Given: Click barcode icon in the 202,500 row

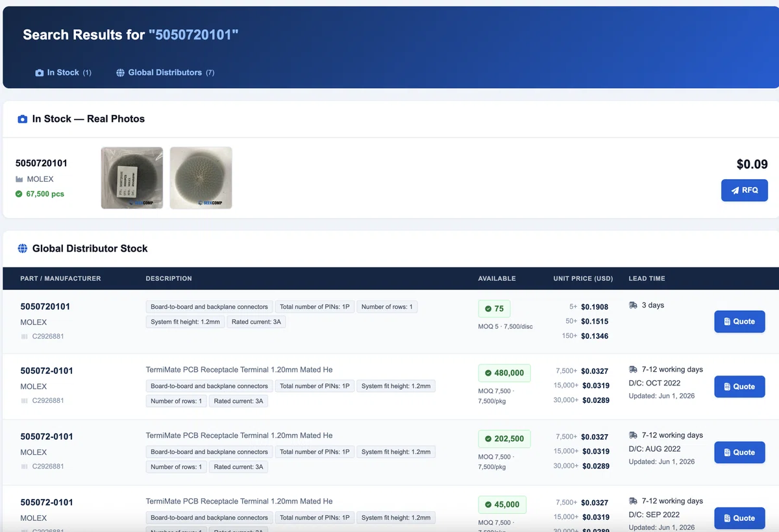Looking at the screenshot, I should [25, 466].
